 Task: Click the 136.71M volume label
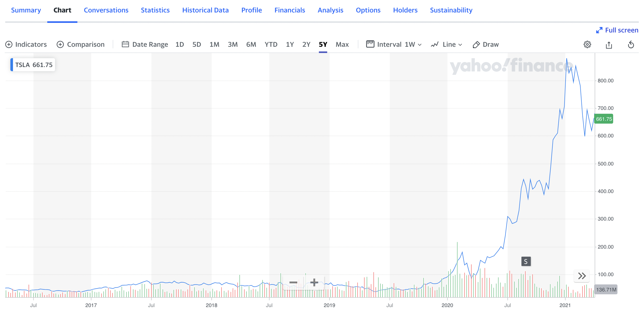[x=606, y=290]
